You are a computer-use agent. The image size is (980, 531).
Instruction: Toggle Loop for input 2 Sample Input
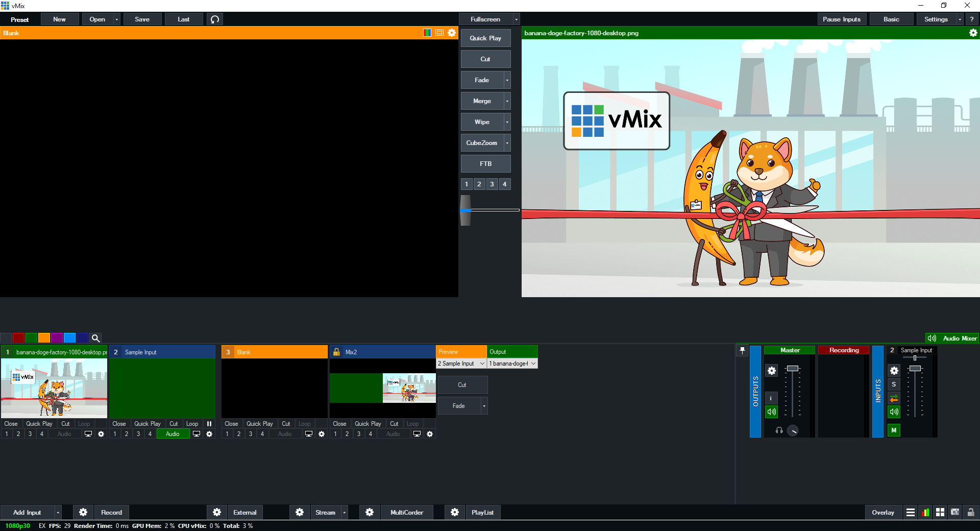(x=192, y=424)
